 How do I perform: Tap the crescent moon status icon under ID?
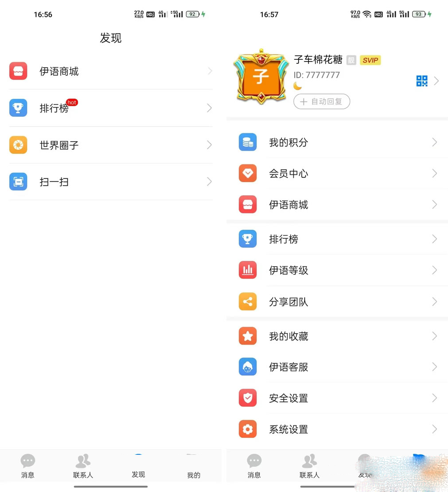click(x=298, y=86)
